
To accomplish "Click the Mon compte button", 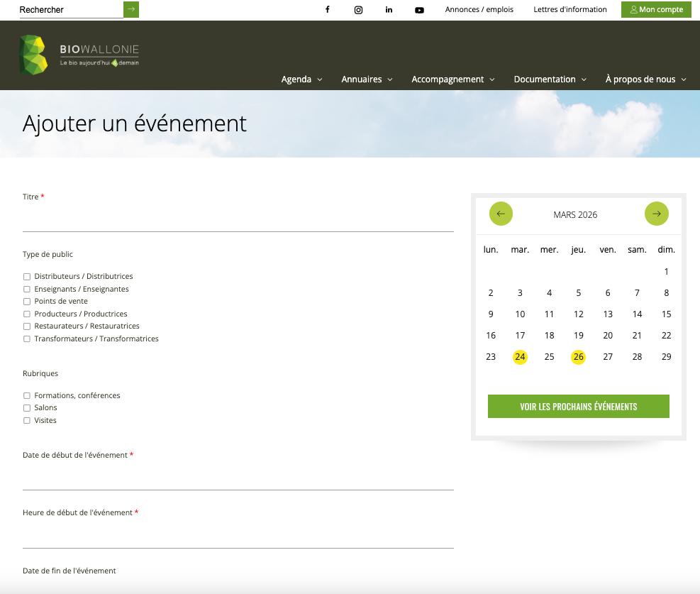I will 656,10.
